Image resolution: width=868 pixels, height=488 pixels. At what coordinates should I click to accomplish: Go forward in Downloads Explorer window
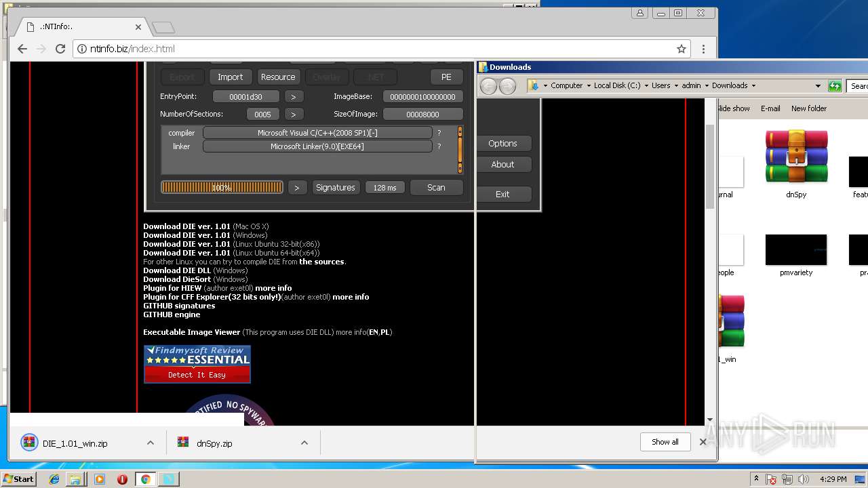coord(507,86)
